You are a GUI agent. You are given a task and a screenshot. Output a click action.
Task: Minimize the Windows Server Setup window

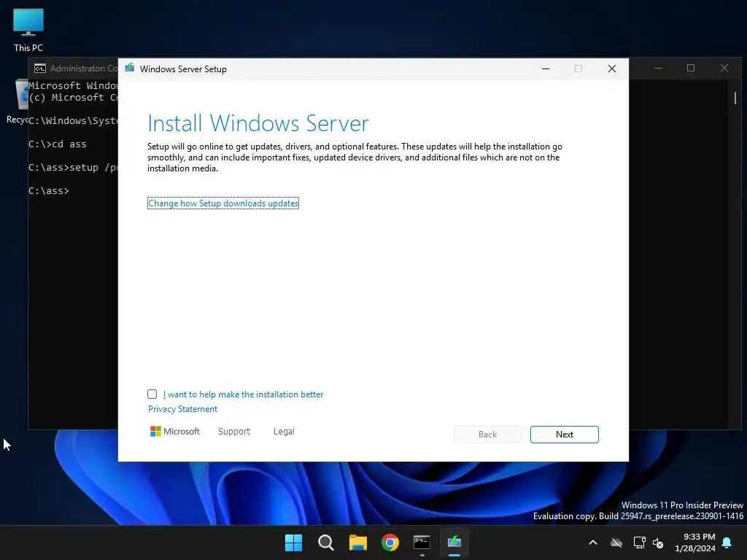(x=546, y=69)
